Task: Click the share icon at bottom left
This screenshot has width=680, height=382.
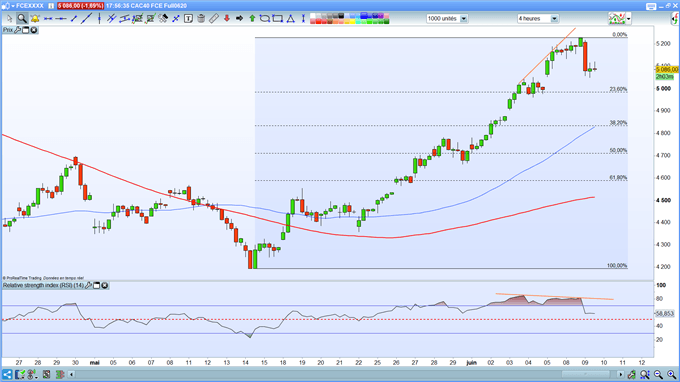Action: tap(7, 374)
